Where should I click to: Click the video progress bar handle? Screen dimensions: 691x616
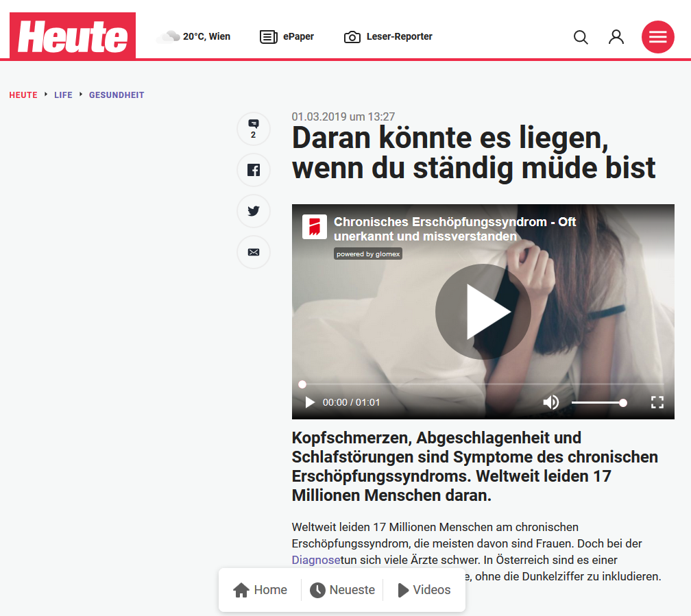(x=302, y=384)
